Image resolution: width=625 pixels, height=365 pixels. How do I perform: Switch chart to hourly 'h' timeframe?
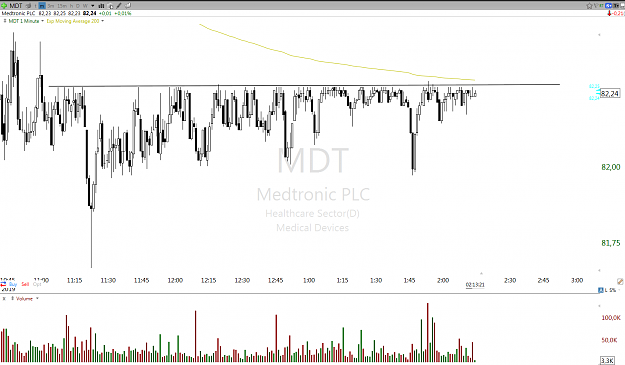(x=71, y=6)
